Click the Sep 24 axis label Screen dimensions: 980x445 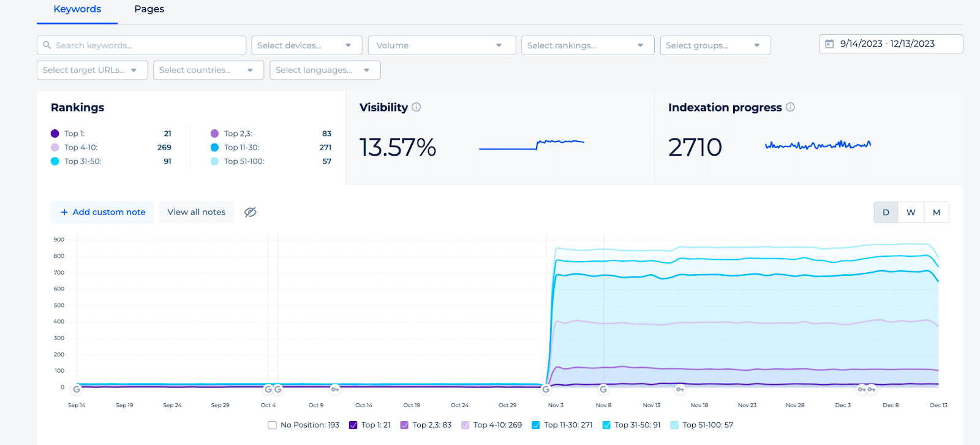coord(172,405)
